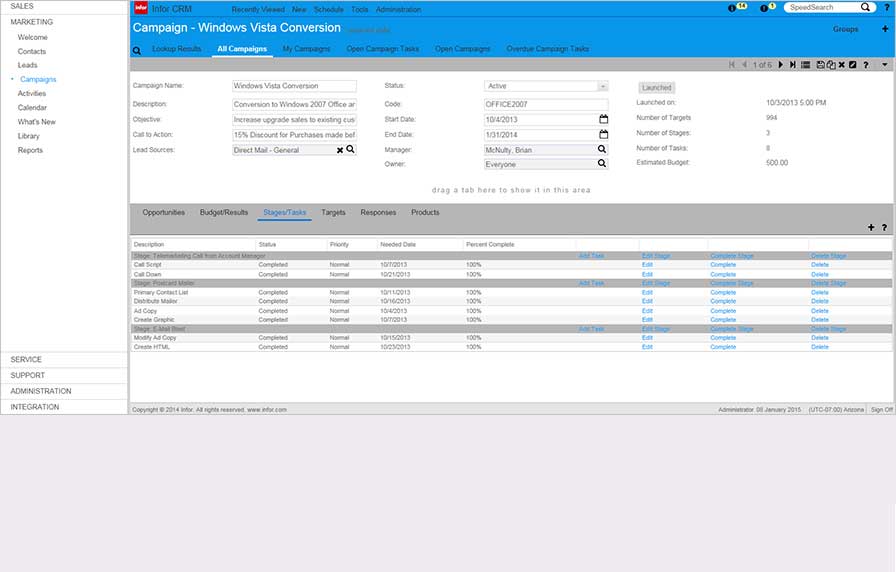Open Library in the Marketing navigation
Viewport: 896px width, 572px height.
coord(29,136)
